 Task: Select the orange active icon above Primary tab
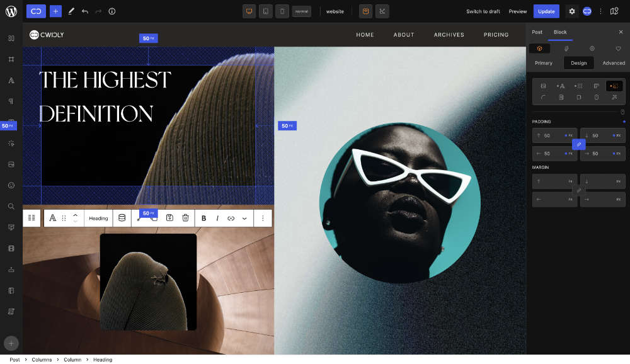540,48
